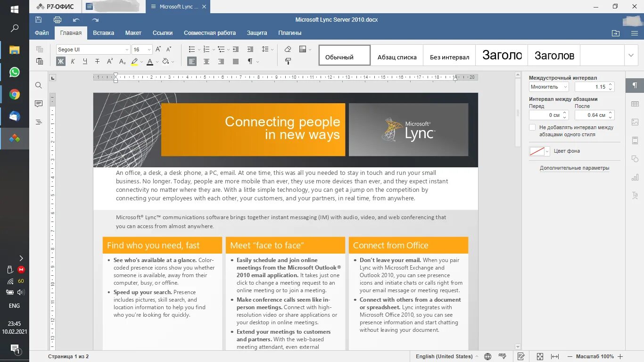Print the document via the printer icon
Screen dimensions: 644x362
[58, 20]
